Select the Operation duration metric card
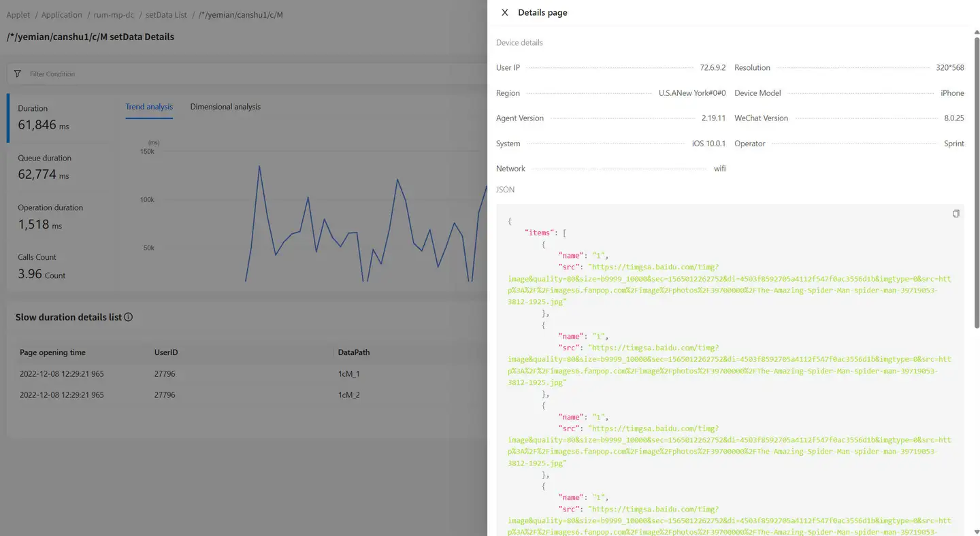 (x=61, y=216)
